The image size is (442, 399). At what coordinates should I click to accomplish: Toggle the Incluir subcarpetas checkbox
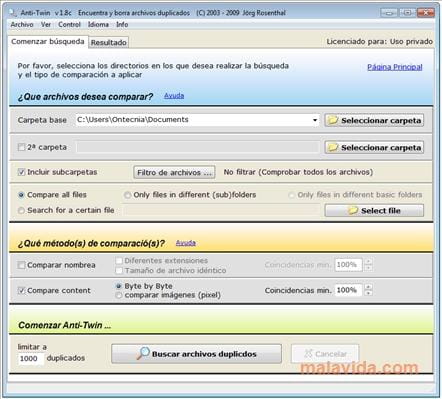tap(21, 172)
